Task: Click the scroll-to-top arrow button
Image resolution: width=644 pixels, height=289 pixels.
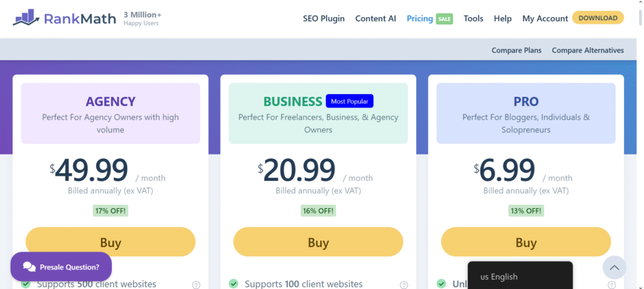Action: pyautogui.click(x=614, y=268)
